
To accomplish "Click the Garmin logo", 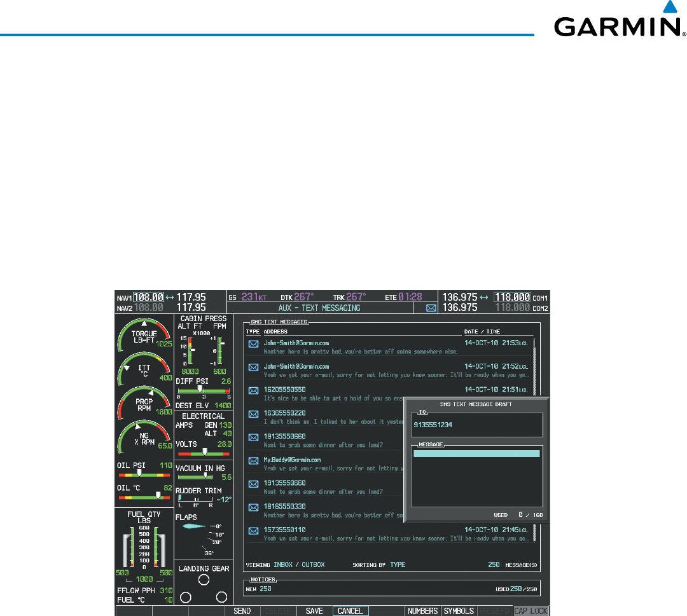I will [620, 19].
